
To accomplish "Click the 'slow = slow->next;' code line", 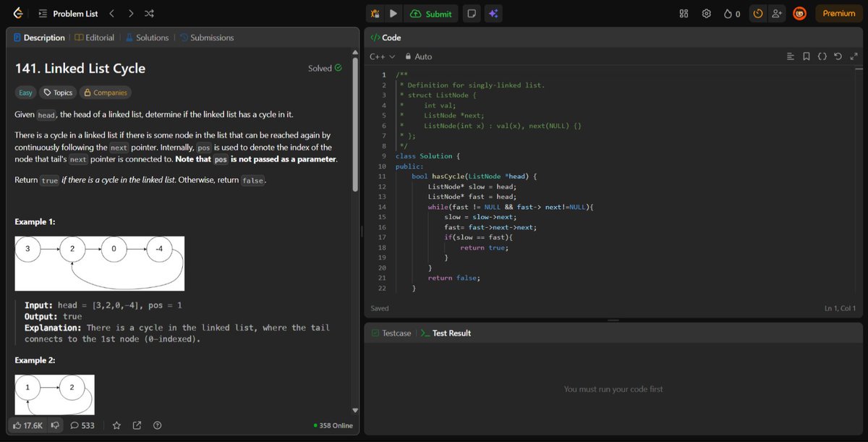I will click(x=480, y=217).
